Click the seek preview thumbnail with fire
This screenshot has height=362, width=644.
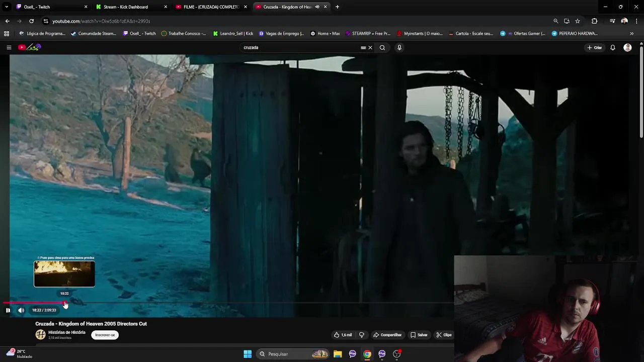pyautogui.click(x=64, y=274)
